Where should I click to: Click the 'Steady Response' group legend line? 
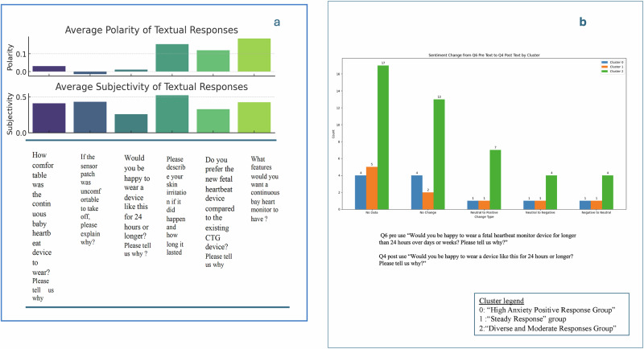522,319
